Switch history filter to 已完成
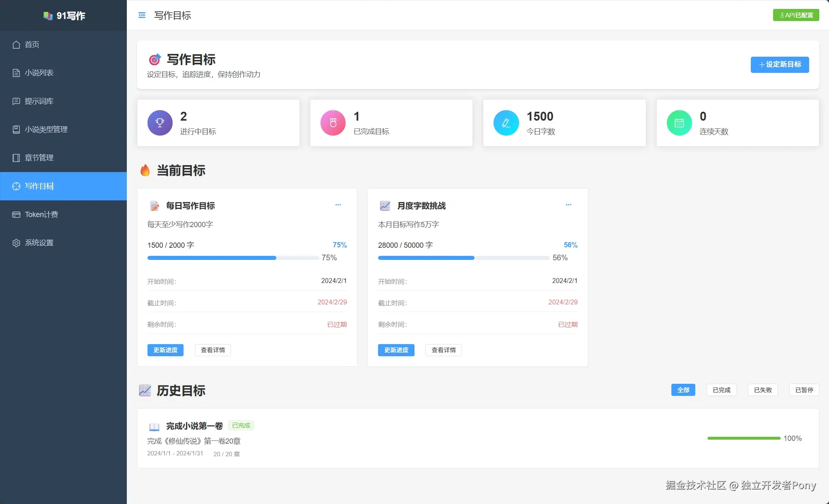Image resolution: width=829 pixels, height=504 pixels. click(721, 390)
